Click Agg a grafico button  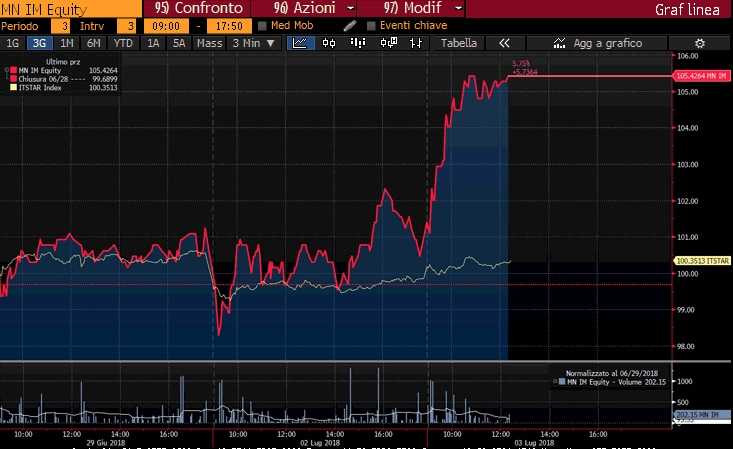point(596,43)
